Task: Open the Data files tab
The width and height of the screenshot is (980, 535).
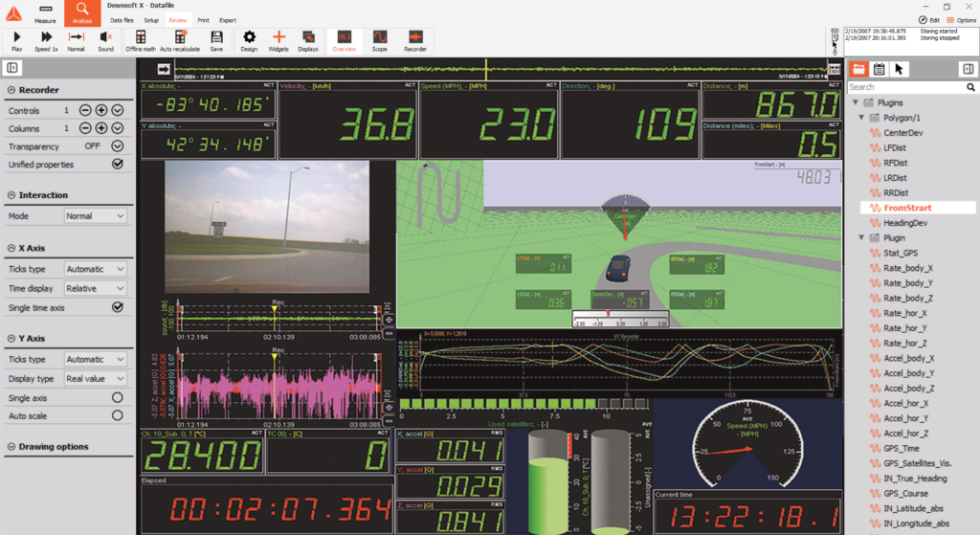Action: pyautogui.click(x=122, y=19)
